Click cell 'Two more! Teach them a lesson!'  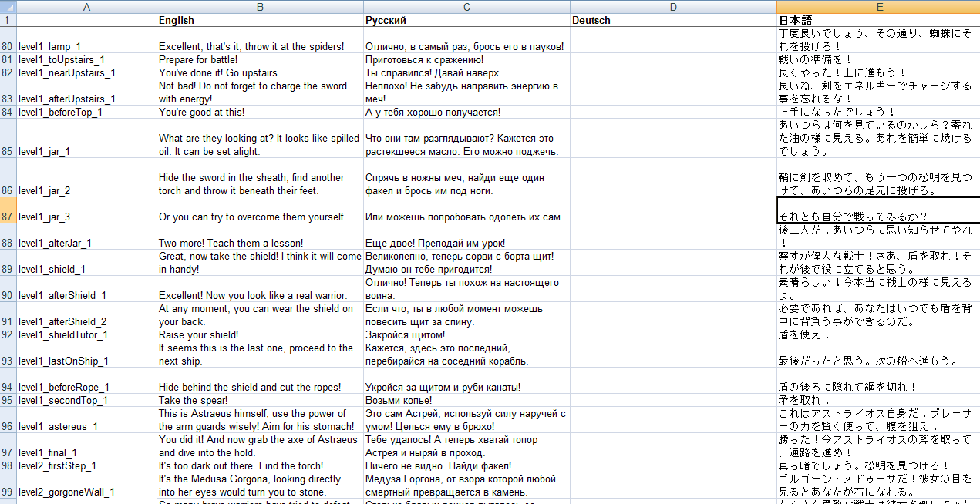[260, 237]
